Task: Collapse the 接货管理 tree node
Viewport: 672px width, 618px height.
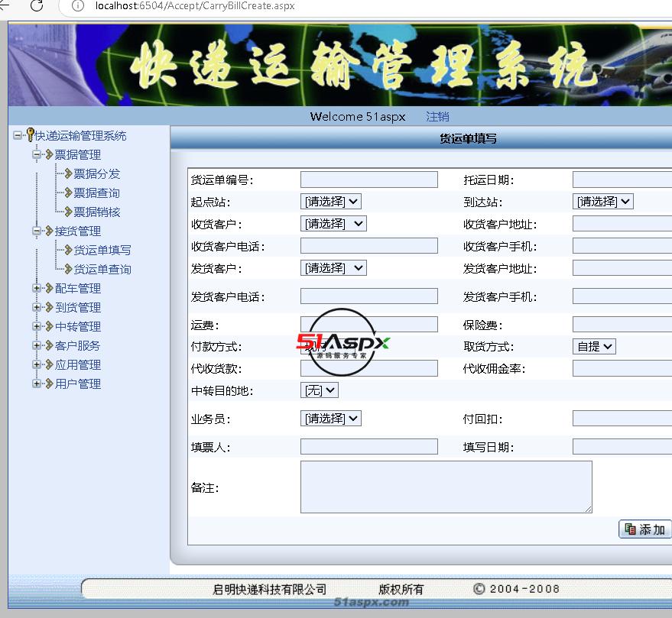Action: [x=37, y=231]
